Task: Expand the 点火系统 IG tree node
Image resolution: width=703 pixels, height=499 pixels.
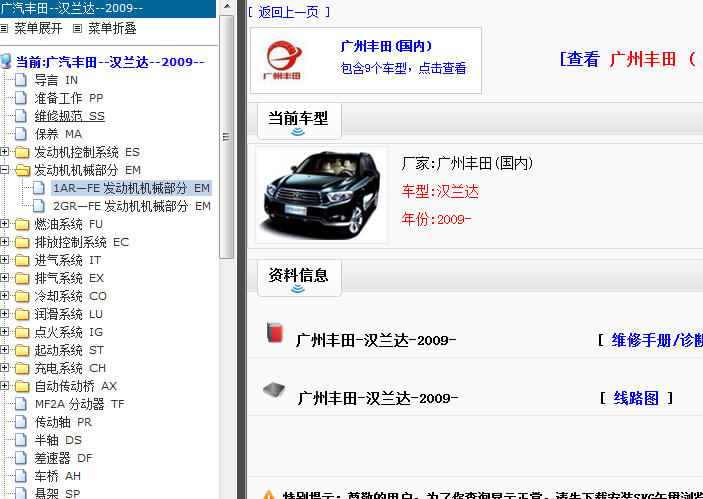Action: [4, 332]
